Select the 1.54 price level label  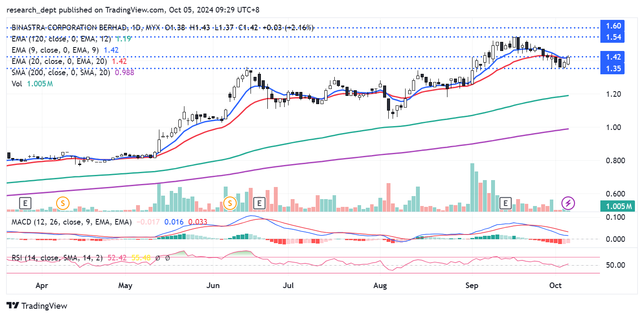[x=613, y=38]
